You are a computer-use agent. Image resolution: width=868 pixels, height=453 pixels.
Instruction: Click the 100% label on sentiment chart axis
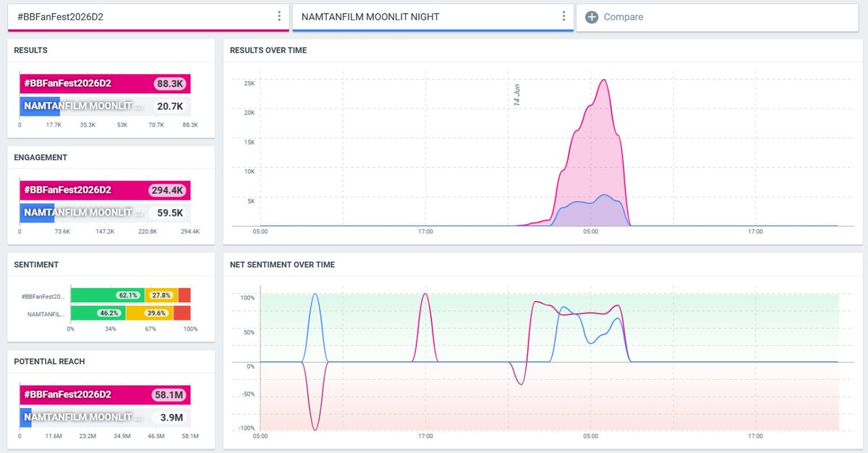(x=247, y=297)
